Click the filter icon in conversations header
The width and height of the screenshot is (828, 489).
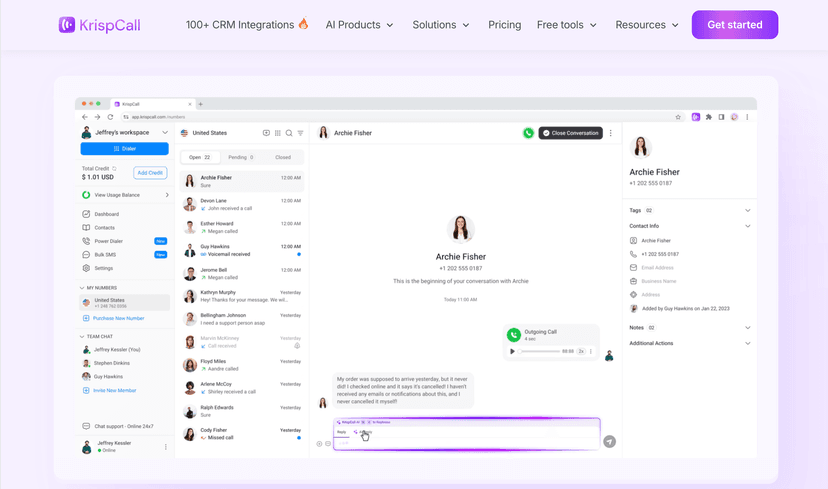click(x=300, y=133)
